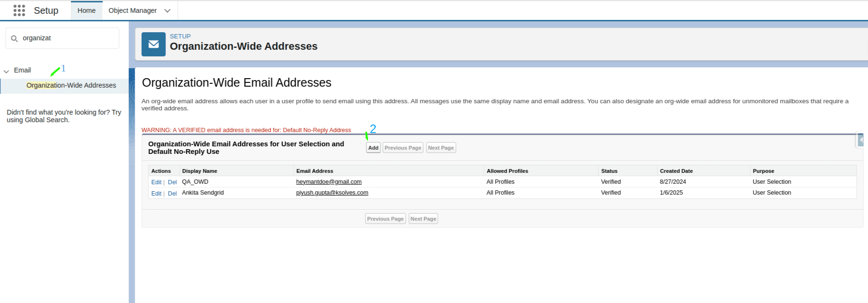Click the search magnifier icon in Quick Find
The image size is (868, 303).
pyautogui.click(x=14, y=38)
